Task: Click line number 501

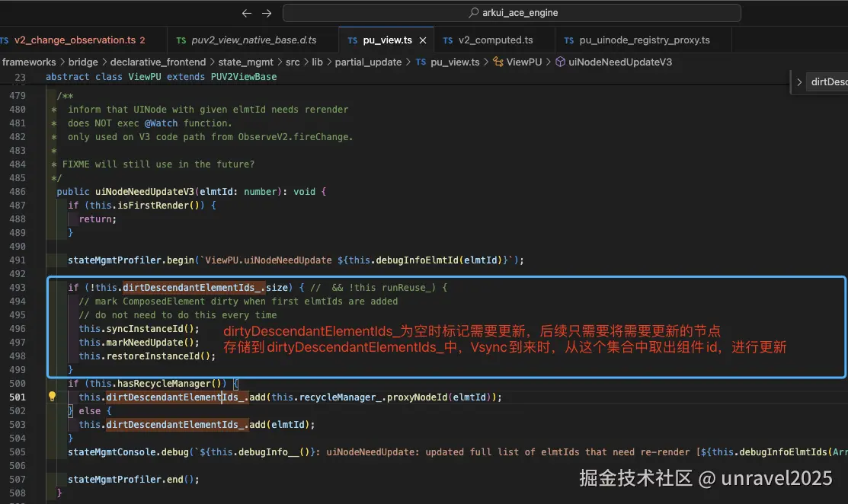Action: click(18, 397)
